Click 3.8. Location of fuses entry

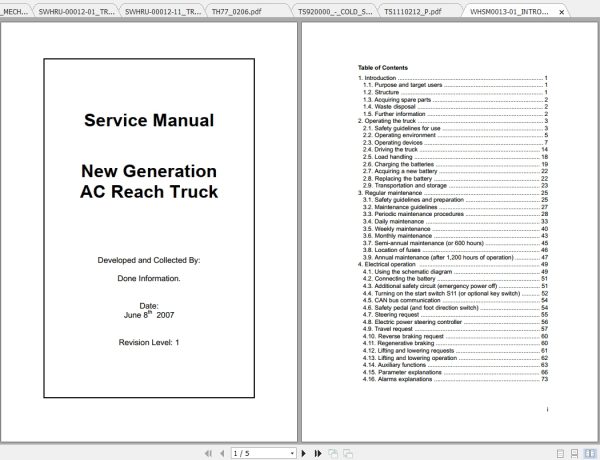pyautogui.click(x=455, y=250)
